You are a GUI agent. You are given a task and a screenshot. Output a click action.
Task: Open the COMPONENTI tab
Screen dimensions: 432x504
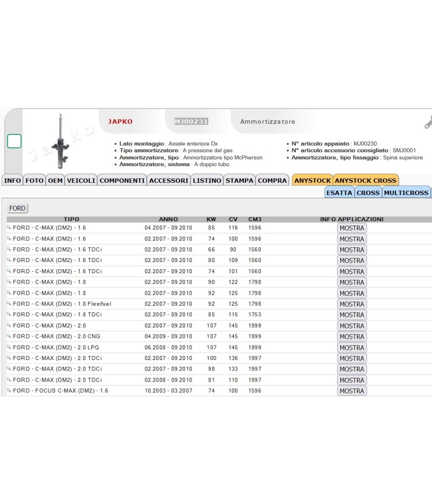122,180
